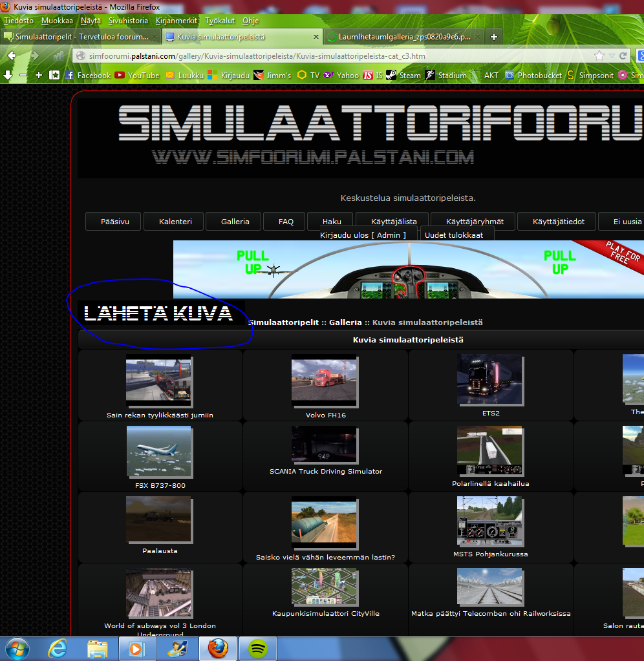Open the Muokkaa menu
Image resolution: width=644 pixels, height=661 pixels.
pos(57,21)
